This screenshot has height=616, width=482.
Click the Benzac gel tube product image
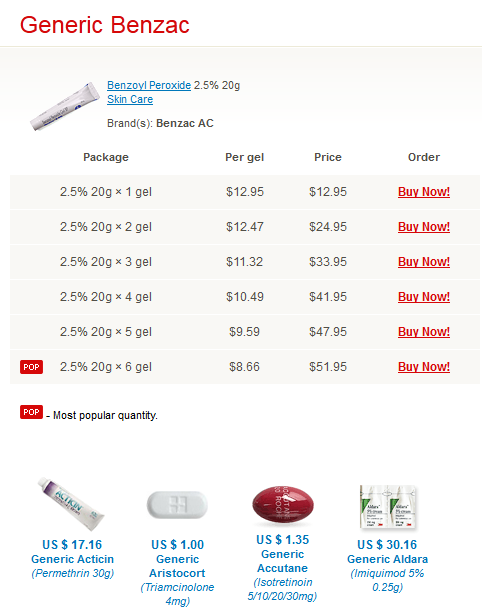[x=64, y=106]
